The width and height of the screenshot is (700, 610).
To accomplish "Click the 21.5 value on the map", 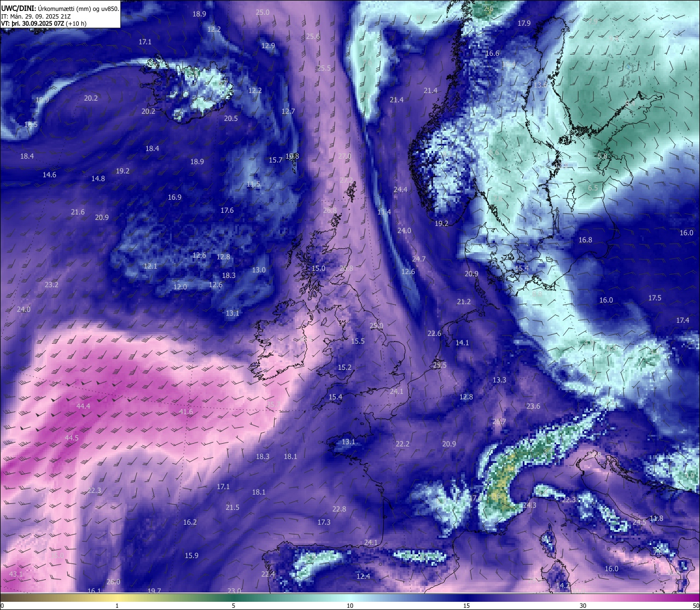I will click(232, 507).
